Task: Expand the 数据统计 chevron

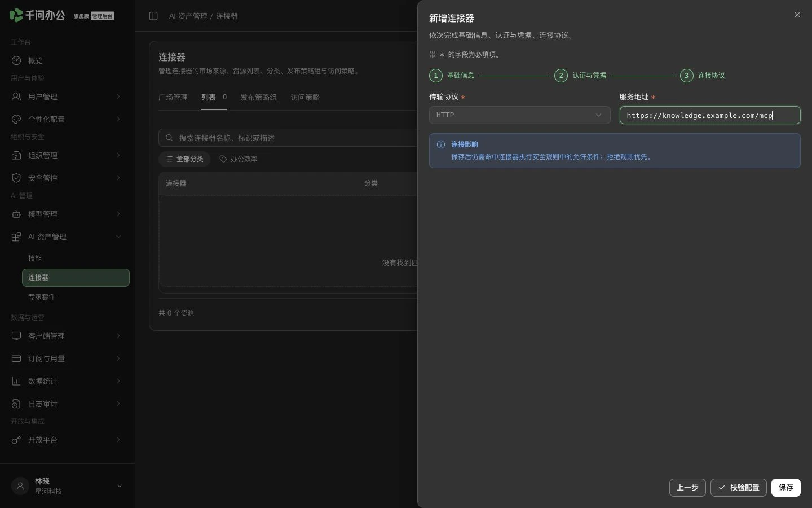Action: tap(118, 381)
